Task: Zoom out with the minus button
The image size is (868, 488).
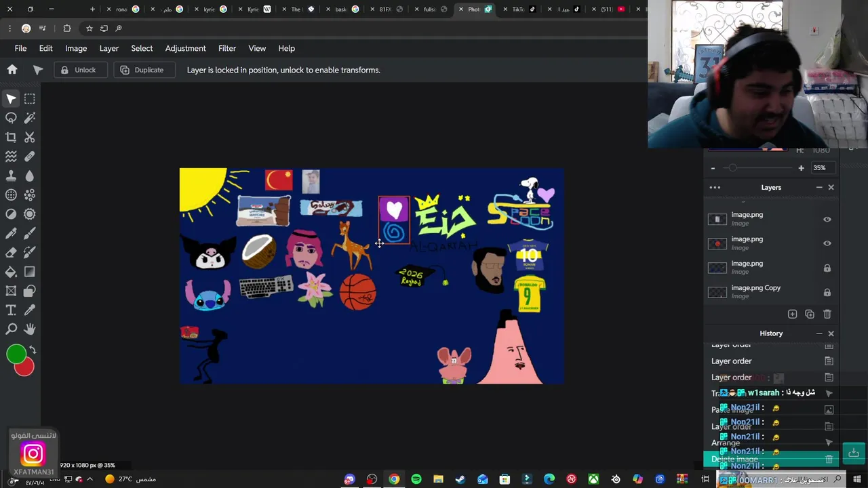Action: pos(713,168)
